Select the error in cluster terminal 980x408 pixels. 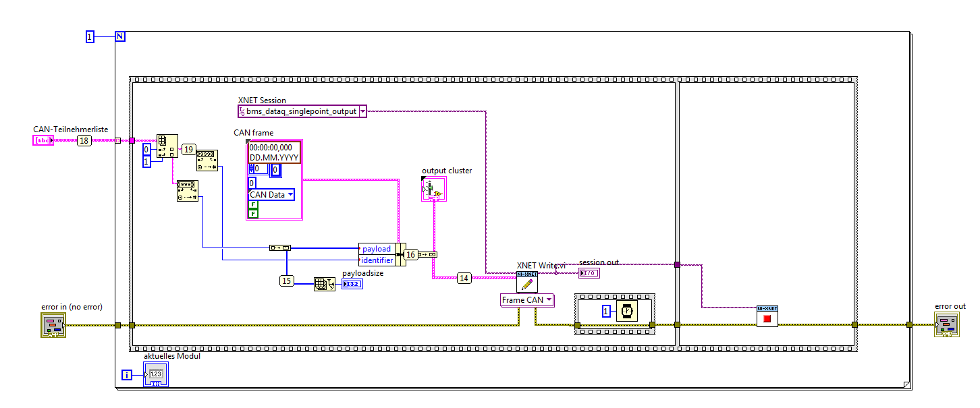click(51, 325)
